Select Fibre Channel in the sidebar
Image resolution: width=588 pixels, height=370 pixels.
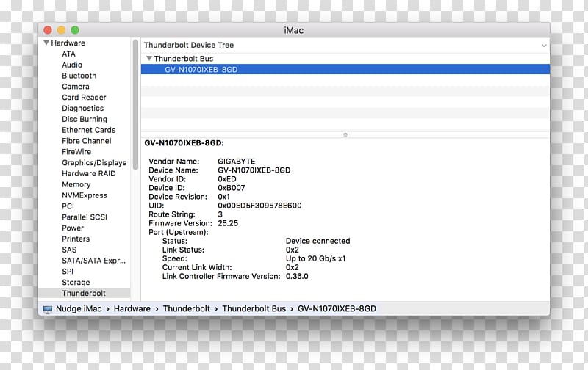(87, 141)
